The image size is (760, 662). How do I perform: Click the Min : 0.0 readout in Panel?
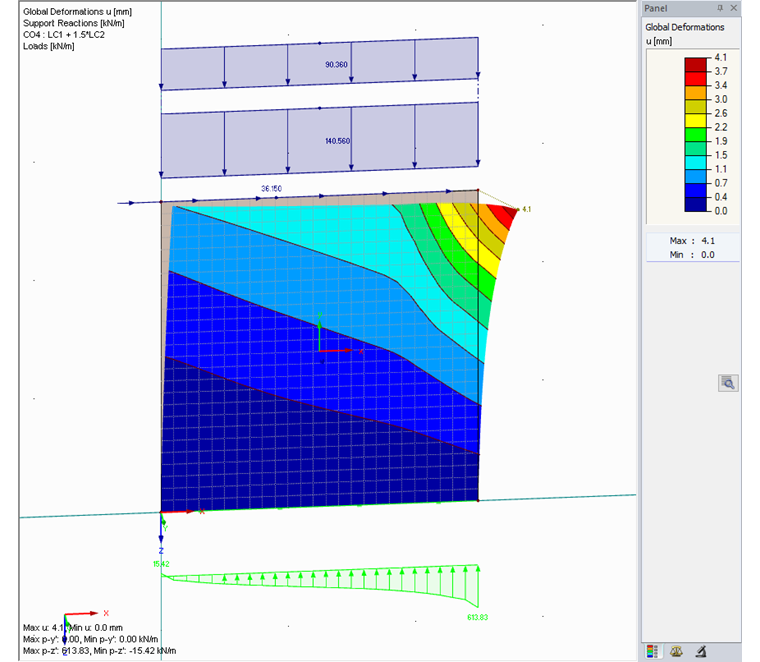692,255
